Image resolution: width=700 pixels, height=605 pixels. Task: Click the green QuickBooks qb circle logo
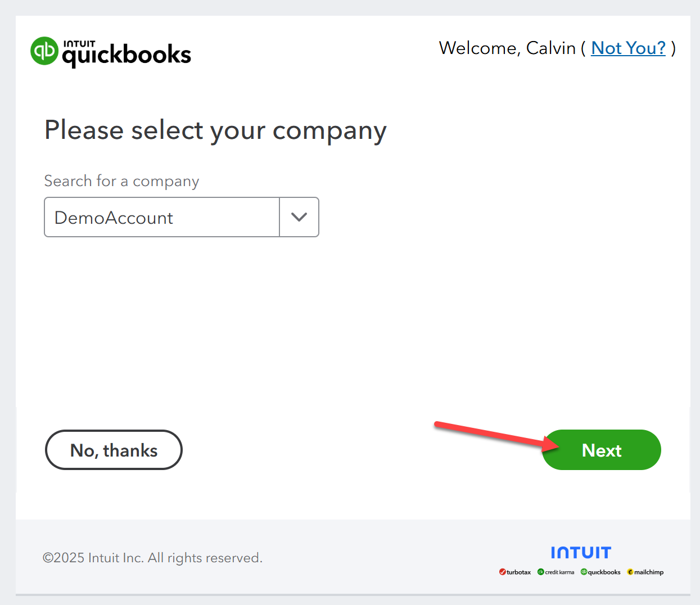tap(44, 51)
